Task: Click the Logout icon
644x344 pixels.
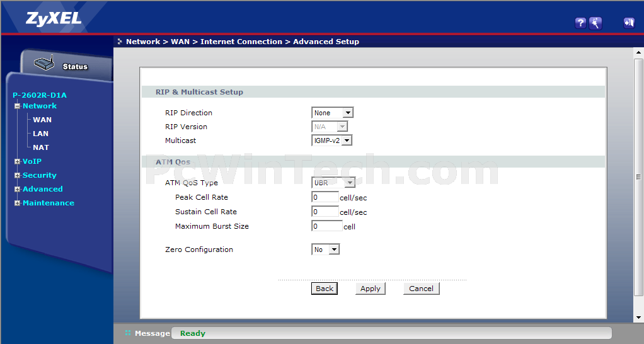Action: coord(629,23)
